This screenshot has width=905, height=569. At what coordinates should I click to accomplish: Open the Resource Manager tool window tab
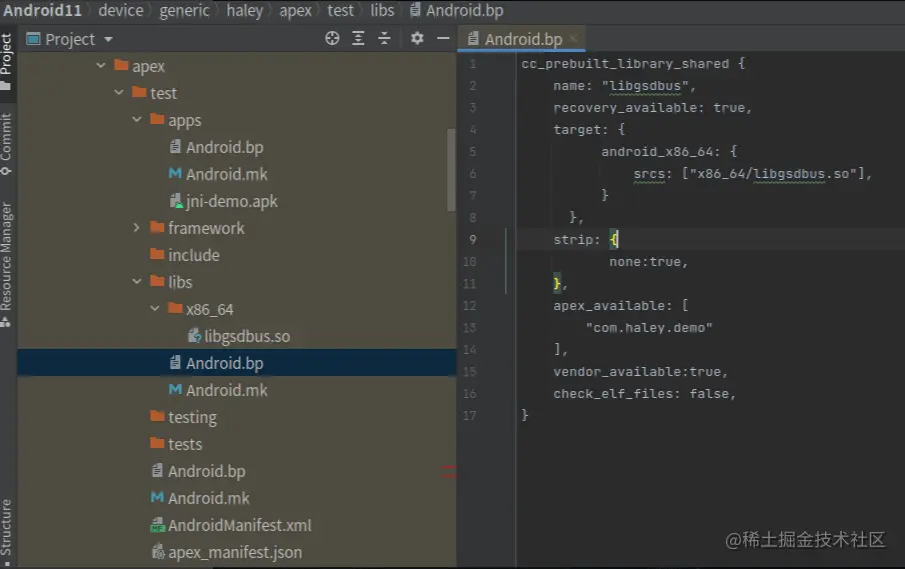(x=6, y=264)
